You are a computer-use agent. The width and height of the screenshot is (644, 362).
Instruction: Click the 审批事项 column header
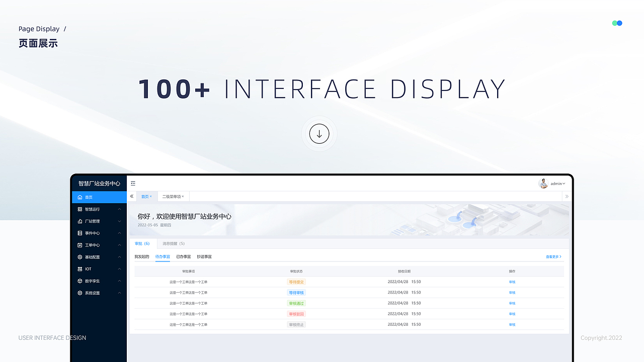[x=189, y=271]
